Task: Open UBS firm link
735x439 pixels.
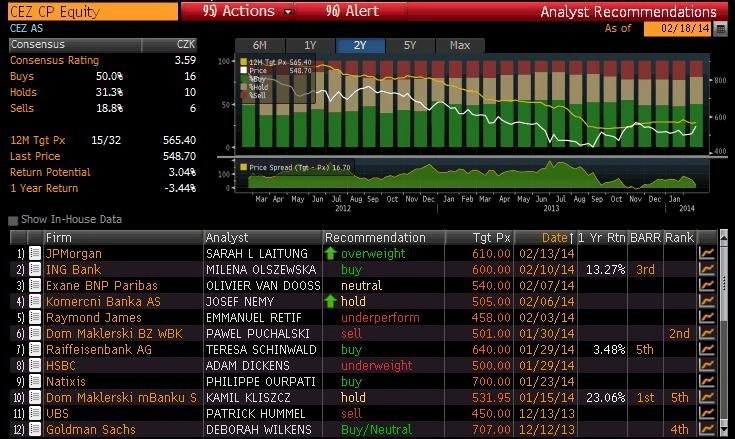Action: (57, 413)
